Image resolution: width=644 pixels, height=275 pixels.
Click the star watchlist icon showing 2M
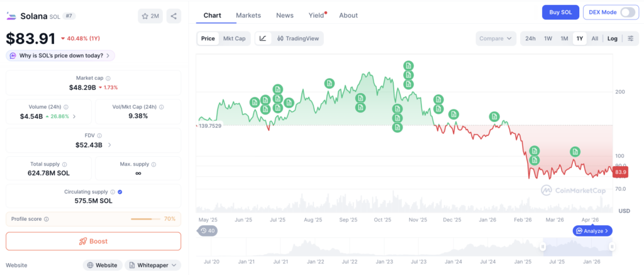[150, 16]
